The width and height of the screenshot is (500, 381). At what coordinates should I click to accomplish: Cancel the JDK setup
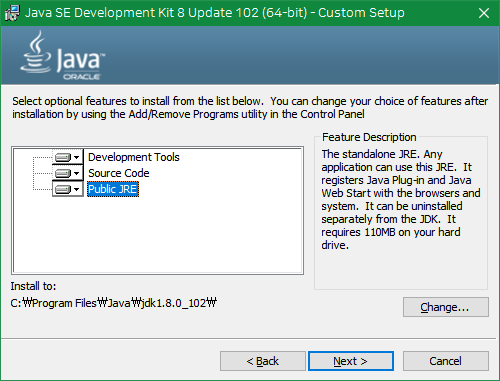(x=446, y=361)
